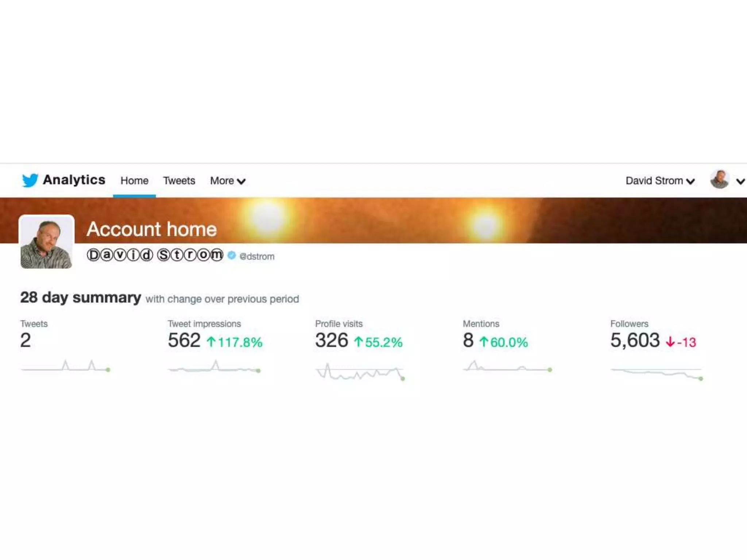
Task: Click the Analytics title link
Action: click(74, 180)
